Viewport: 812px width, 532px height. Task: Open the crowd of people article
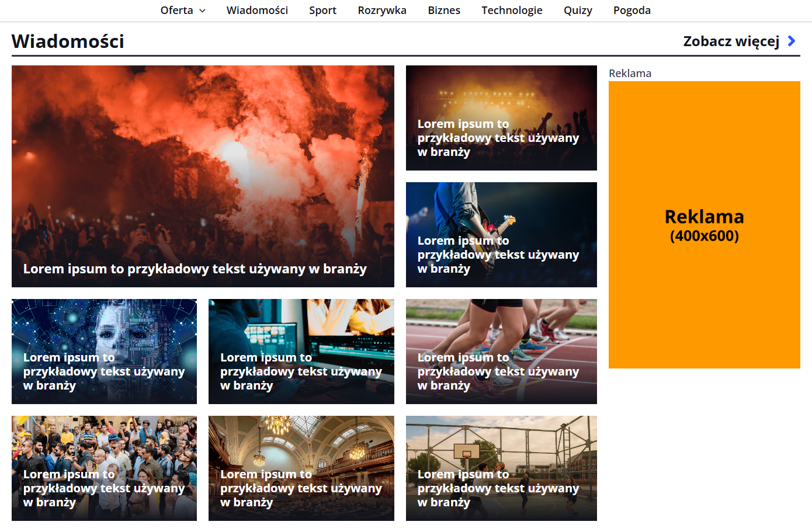pos(104,468)
